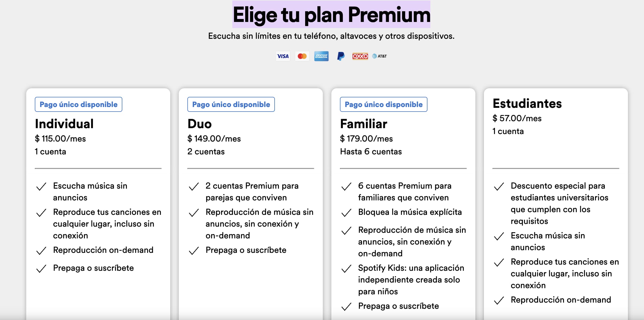Click the Spotify Kids feature text under Familiar
Image resolution: width=644 pixels, height=320 pixels.
(x=411, y=280)
